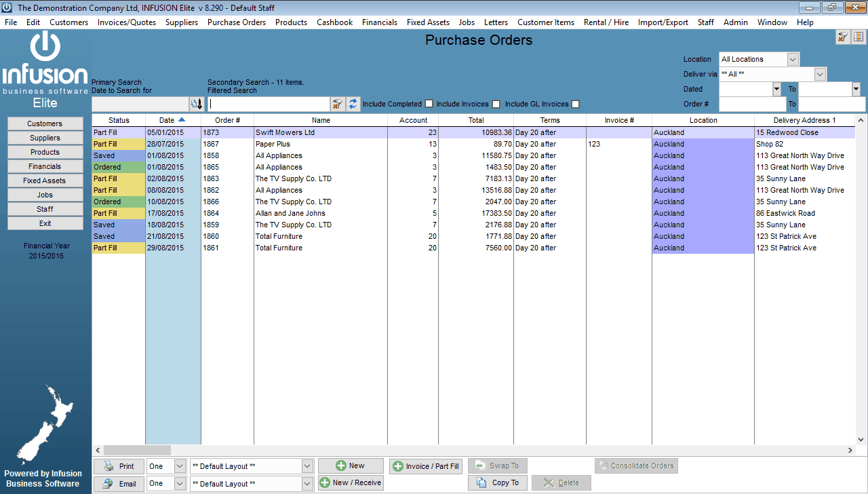The width and height of the screenshot is (868, 494).
Task: Click the Suppliers sidebar button
Action: click(45, 138)
